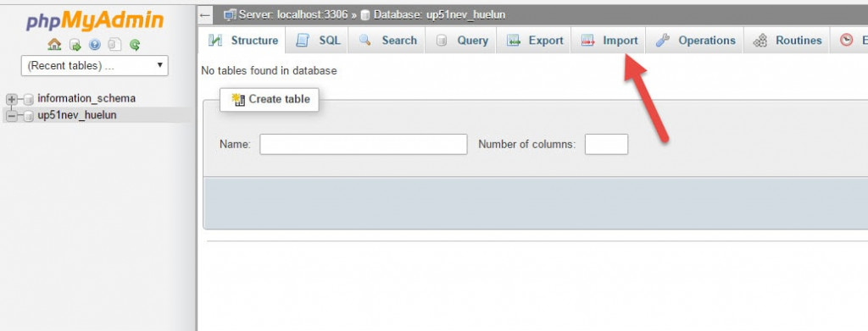
Task: Open the documentation page icon
Action: click(114, 44)
